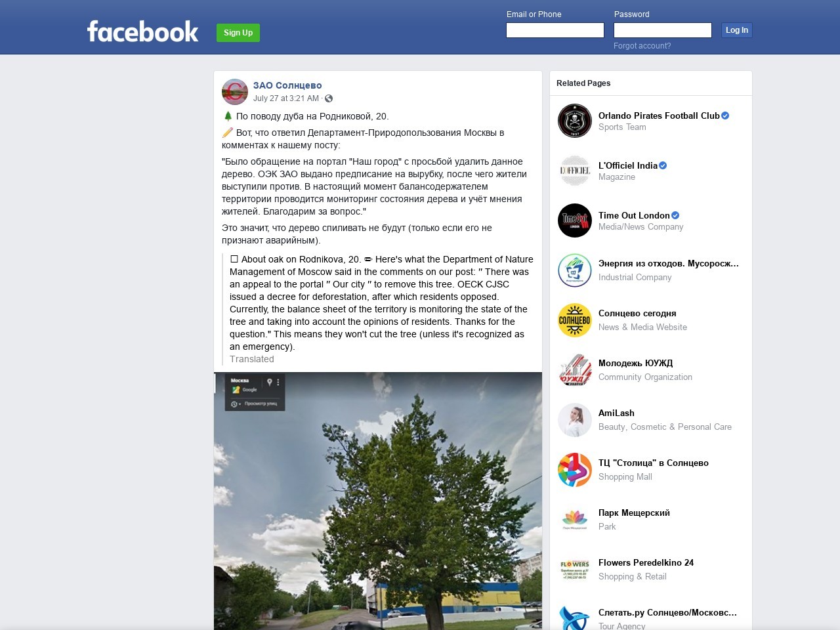Open Orlando Pirates Football Club avatar
The width and height of the screenshot is (840, 630).
pyautogui.click(x=575, y=121)
